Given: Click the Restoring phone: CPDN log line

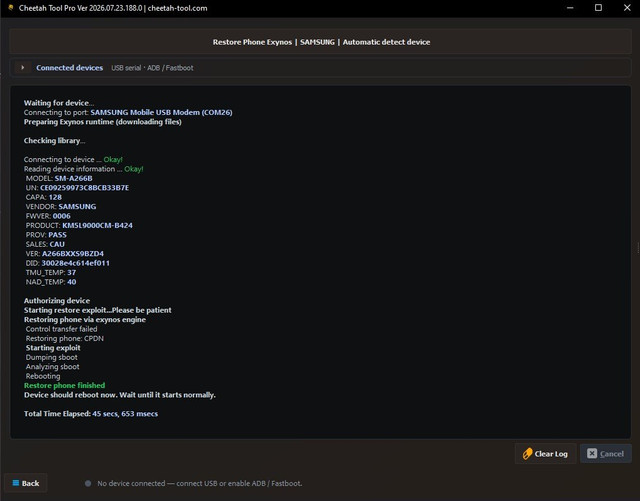Looking at the screenshot, I should pos(64,338).
